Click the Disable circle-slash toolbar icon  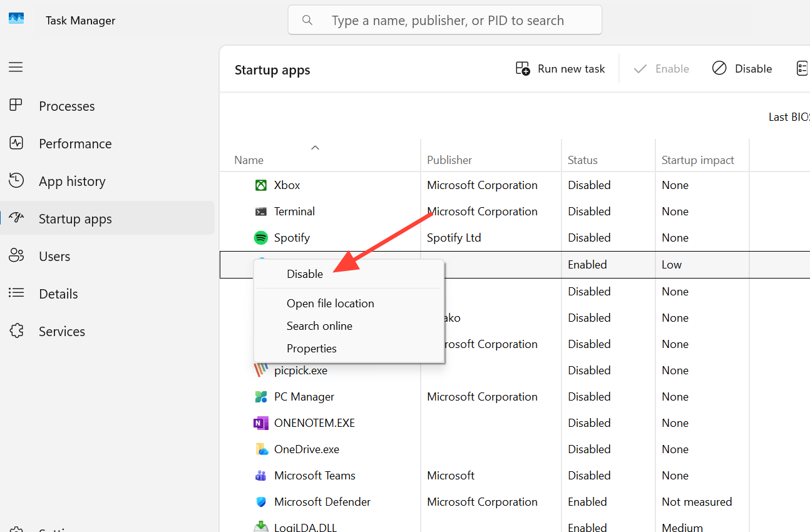point(719,68)
